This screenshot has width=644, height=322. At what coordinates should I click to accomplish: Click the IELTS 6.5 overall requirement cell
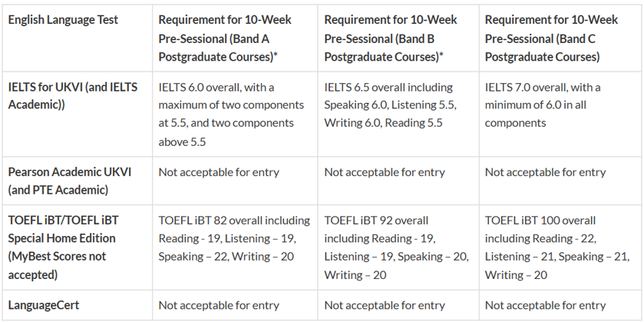click(390, 105)
